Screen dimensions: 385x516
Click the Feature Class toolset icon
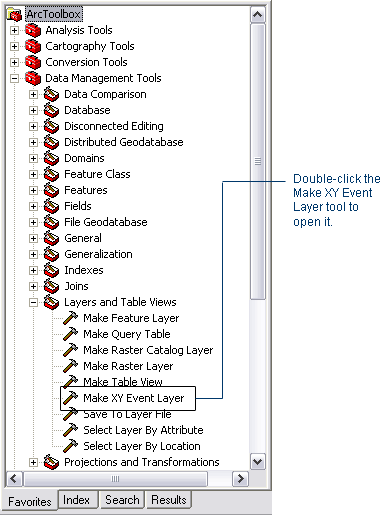[51, 174]
